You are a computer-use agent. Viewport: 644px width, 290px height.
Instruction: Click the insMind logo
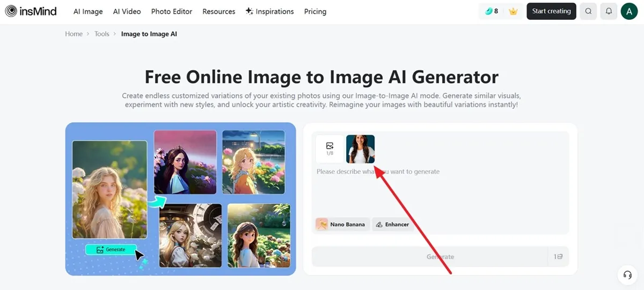[x=31, y=11]
